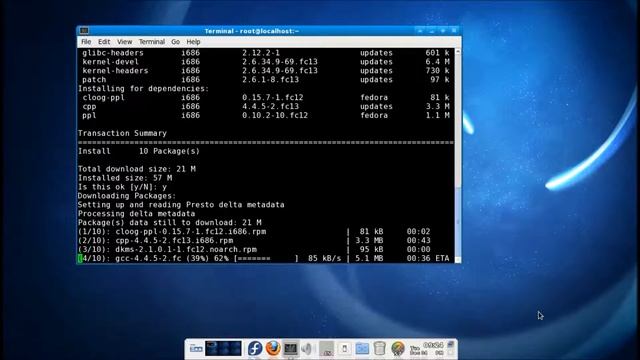Open the Edit menu
This screenshot has height=360, width=640.
tap(104, 42)
